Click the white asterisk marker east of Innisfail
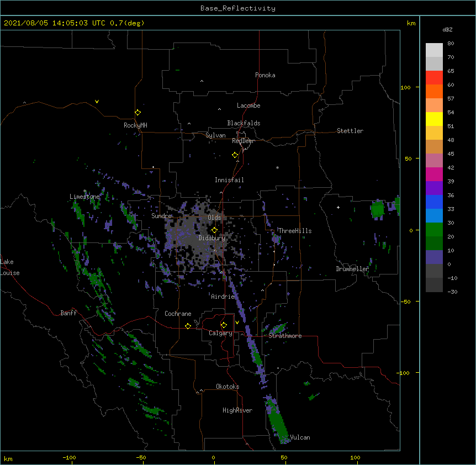Viewport: 476px width, 465px height. point(277,167)
